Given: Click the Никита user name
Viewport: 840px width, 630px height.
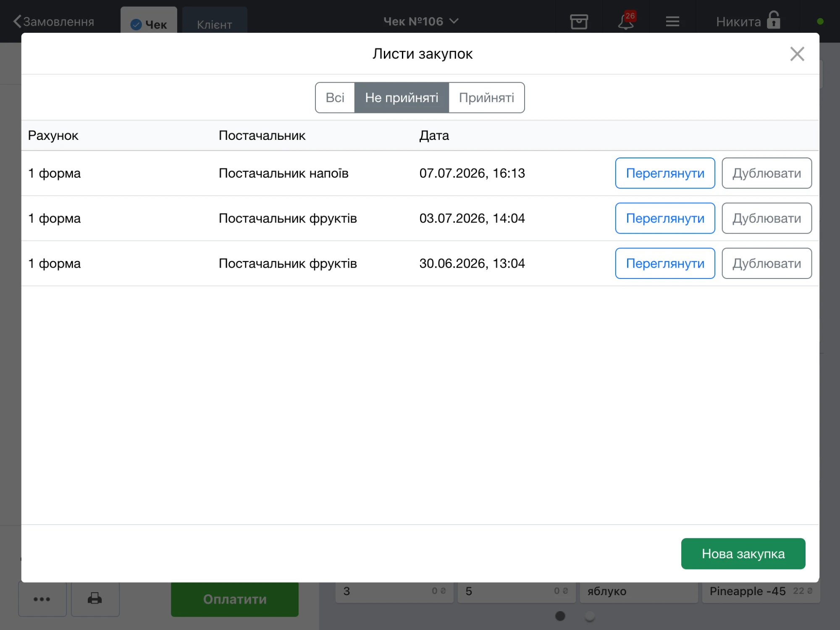Looking at the screenshot, I should point(738,21).
